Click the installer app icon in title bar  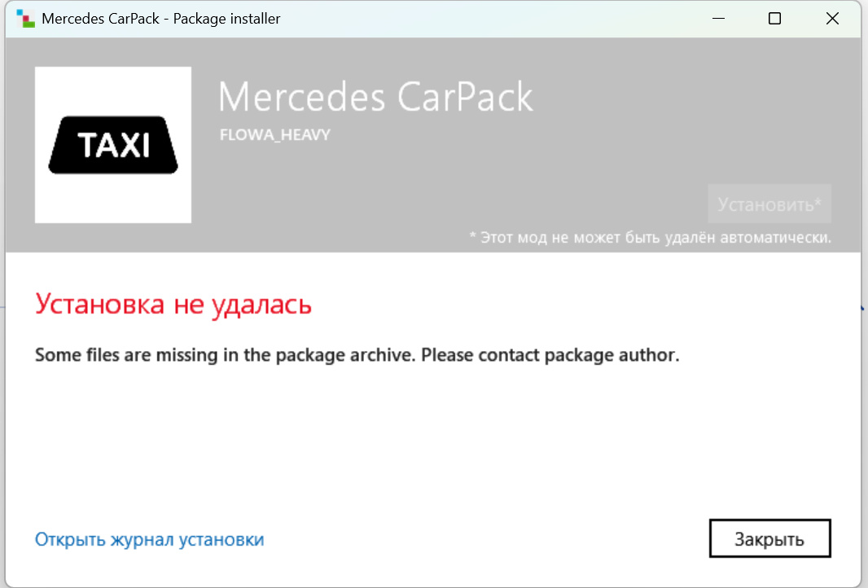[25, 18]
